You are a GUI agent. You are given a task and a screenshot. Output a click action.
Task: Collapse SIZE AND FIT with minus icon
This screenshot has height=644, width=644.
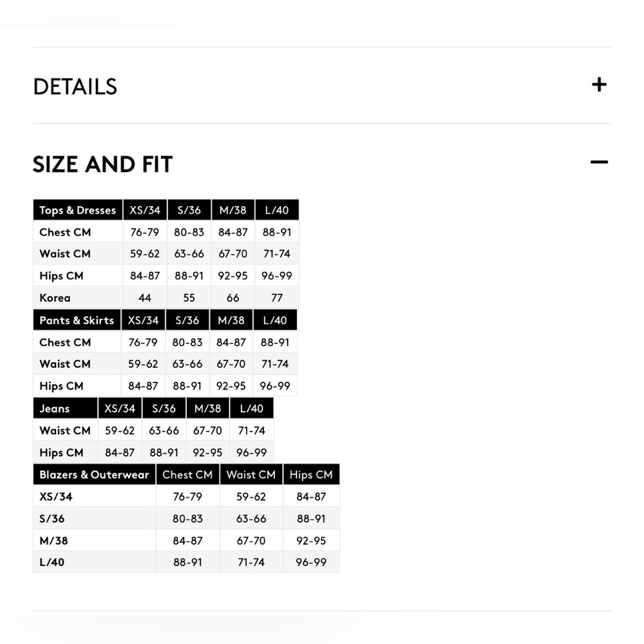(x=599, y=162)
